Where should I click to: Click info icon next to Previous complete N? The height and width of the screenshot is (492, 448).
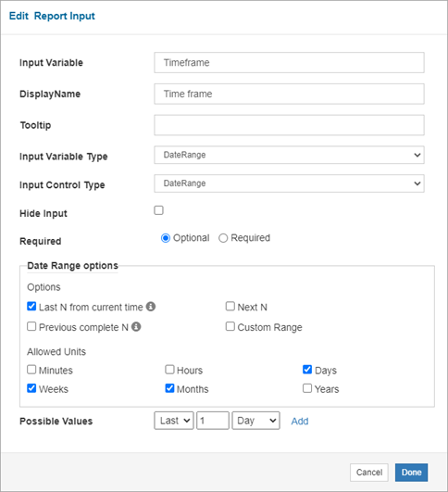(x=136, y=327)
